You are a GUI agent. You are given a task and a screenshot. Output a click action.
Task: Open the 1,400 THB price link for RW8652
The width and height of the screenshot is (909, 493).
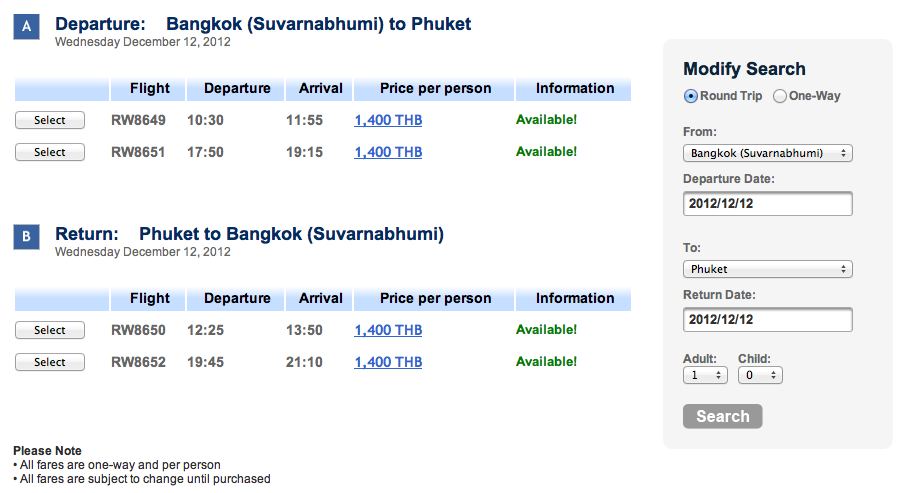tap(388, 362)
